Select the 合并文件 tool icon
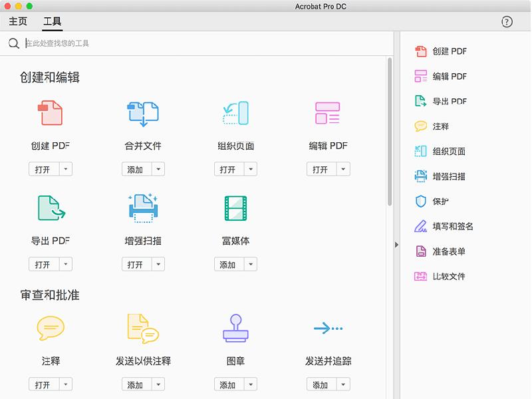Image resolution: width=532 pixels, height=399 pixels. tap(142, 113)
